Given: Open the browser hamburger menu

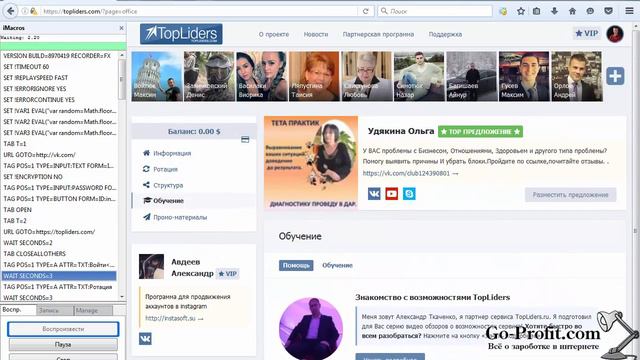Looking at the screenshot, I should pos(629,11).
